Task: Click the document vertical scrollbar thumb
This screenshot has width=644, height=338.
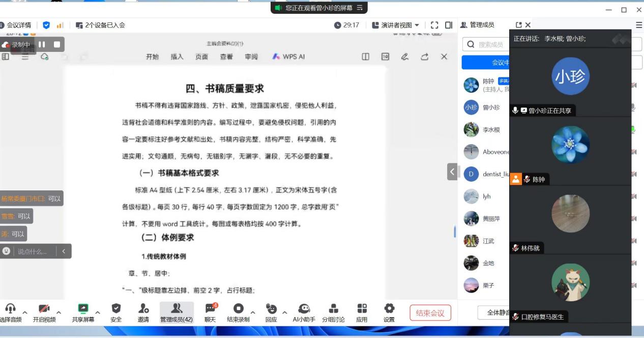Action: tap(455, 232)
